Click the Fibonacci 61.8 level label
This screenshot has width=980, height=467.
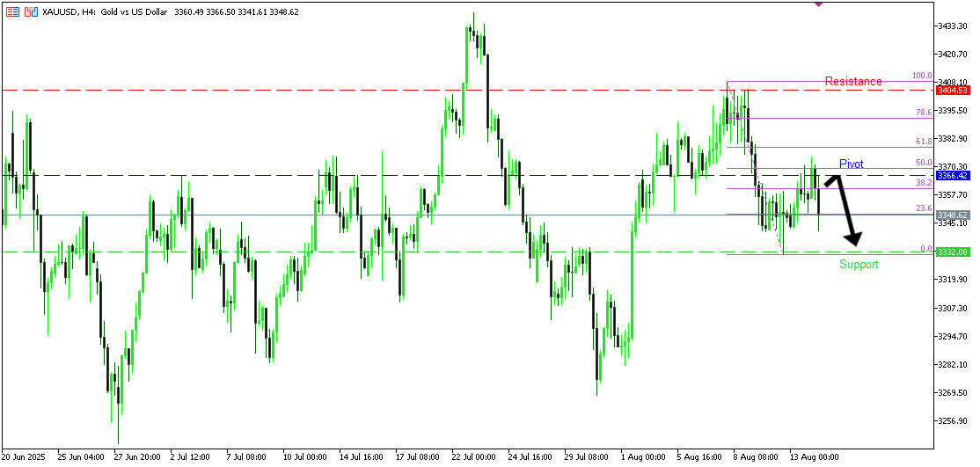[923, 141]
